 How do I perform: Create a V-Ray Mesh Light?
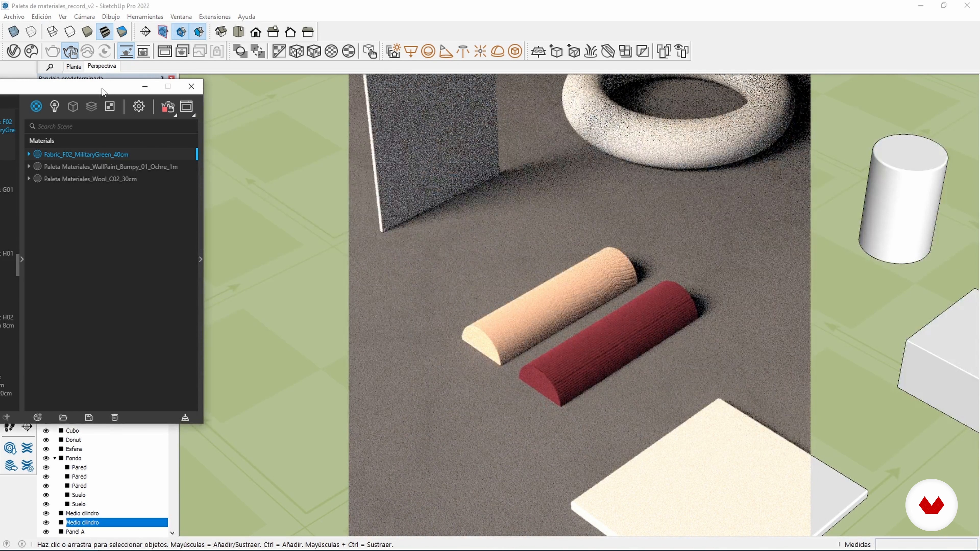515,51
